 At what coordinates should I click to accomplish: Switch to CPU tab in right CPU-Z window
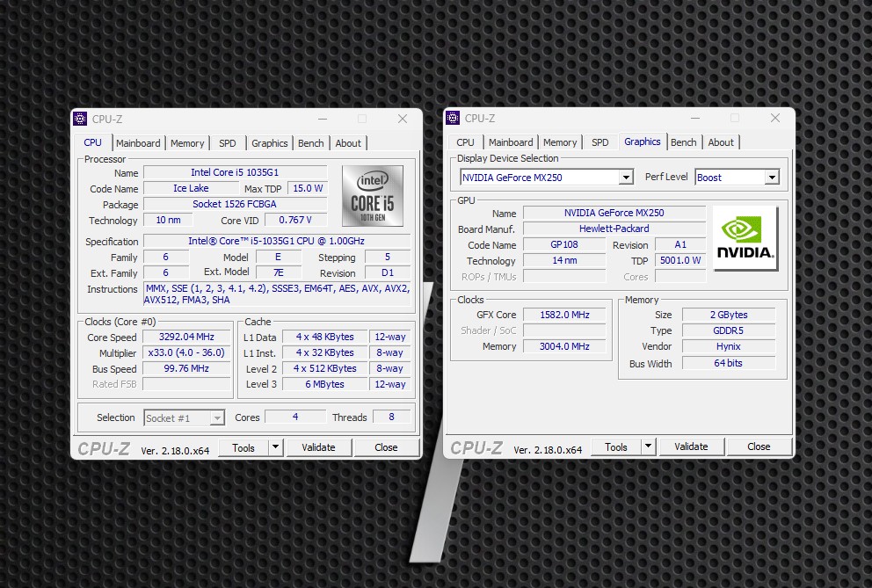[466, 142]
